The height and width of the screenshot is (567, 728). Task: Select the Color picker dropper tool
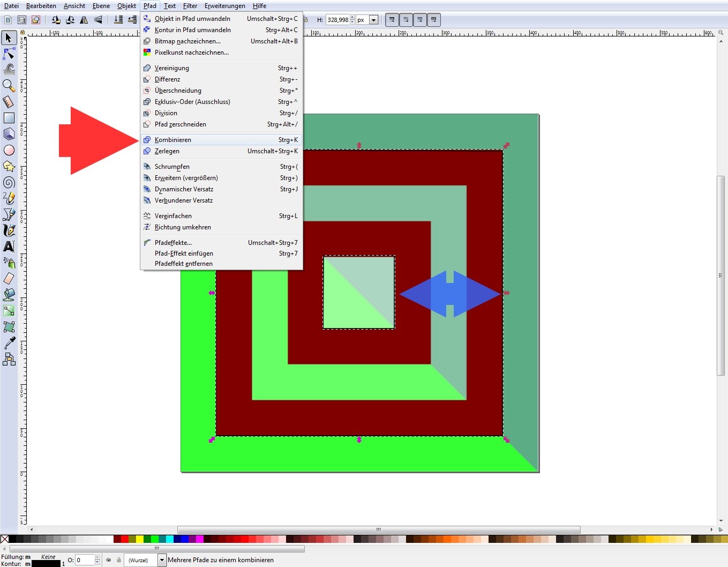click(9, 343)
